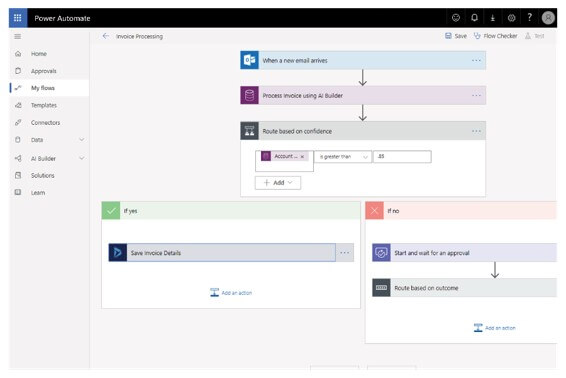Click the condition value field containing .85

point(402,157)
